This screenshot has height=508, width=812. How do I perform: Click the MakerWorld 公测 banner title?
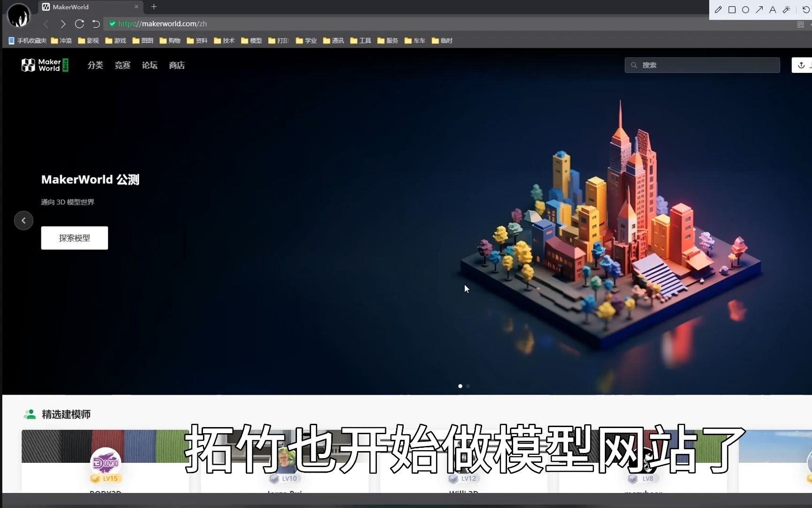point(90,180)
